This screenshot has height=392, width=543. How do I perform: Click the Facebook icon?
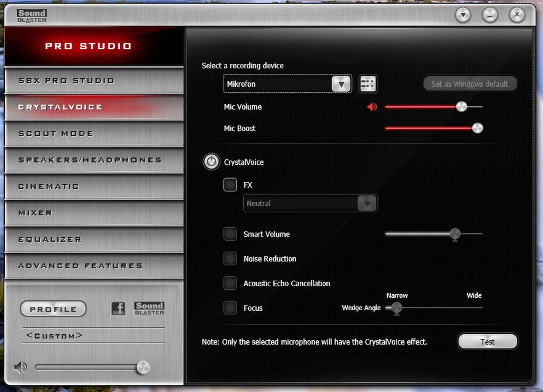pyautogui.click(x=118, y=308)
